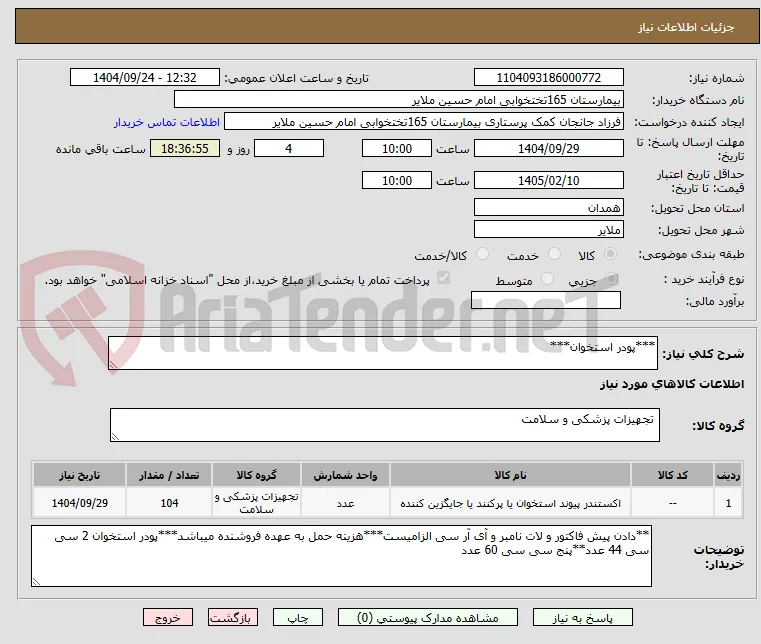Click the quantity cell 104
The image size is (761, 644).
[169, 503]
